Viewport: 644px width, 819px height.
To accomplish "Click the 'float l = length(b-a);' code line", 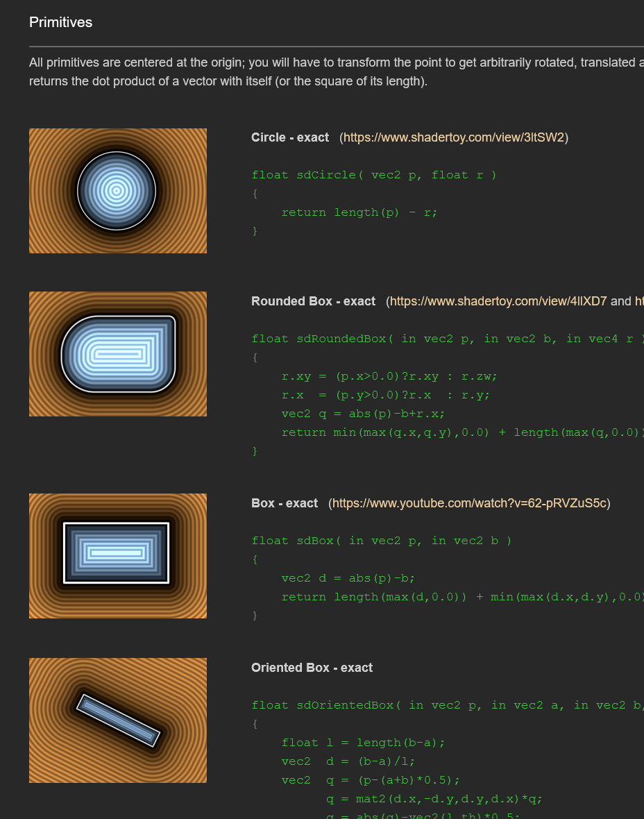I will click(x=363, y=743).
